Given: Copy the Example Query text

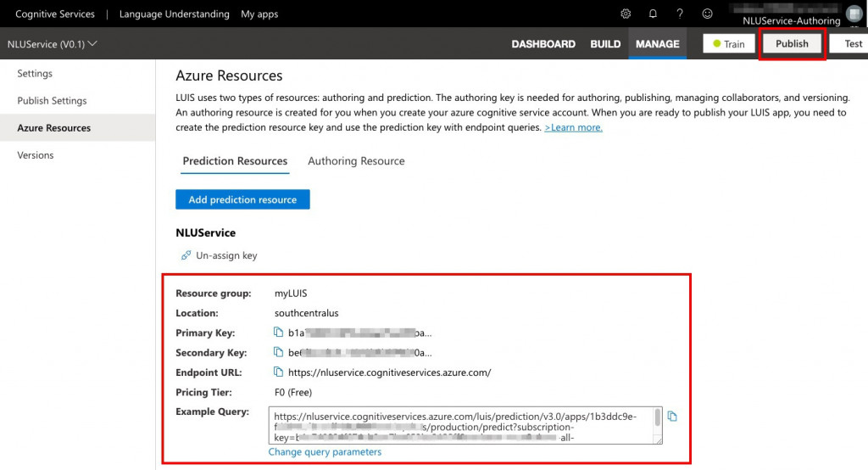Looking at the screenshot, I should point(672,417).
